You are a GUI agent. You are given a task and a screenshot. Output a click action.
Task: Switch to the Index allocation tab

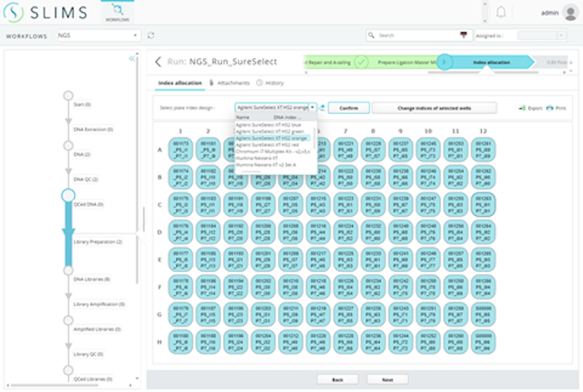point(180,83)
